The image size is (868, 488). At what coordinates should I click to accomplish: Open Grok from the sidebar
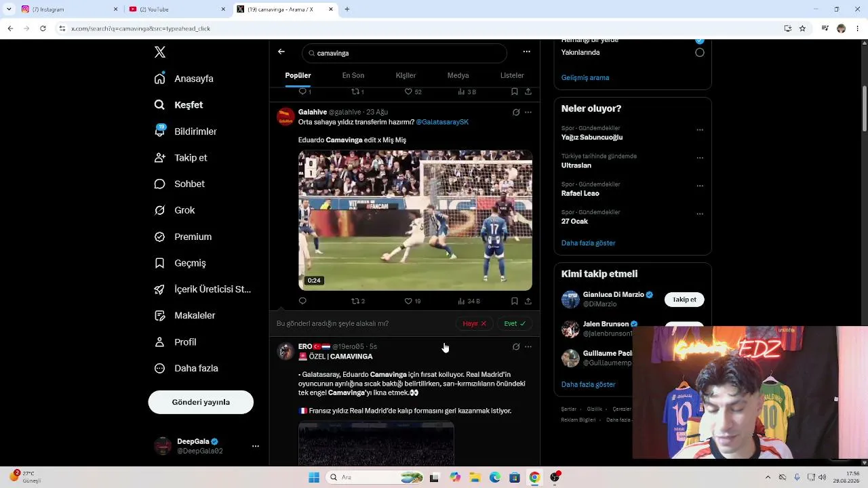coord(174,210)
